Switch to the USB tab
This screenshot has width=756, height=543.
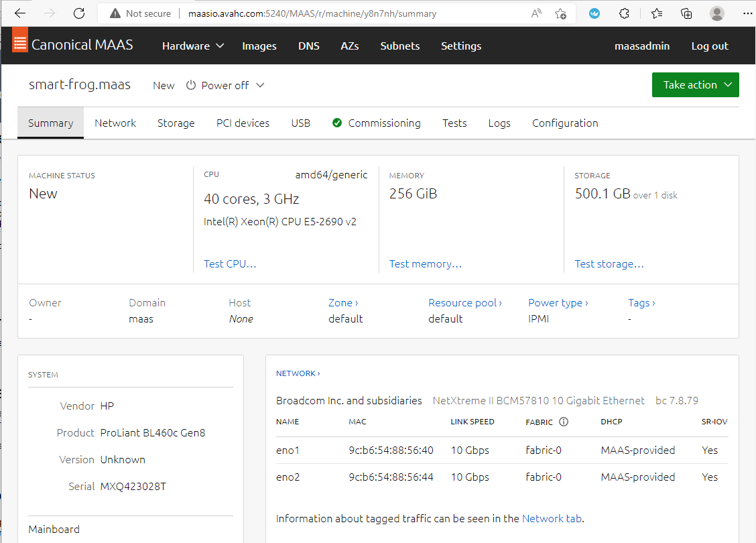coord(300,123)
